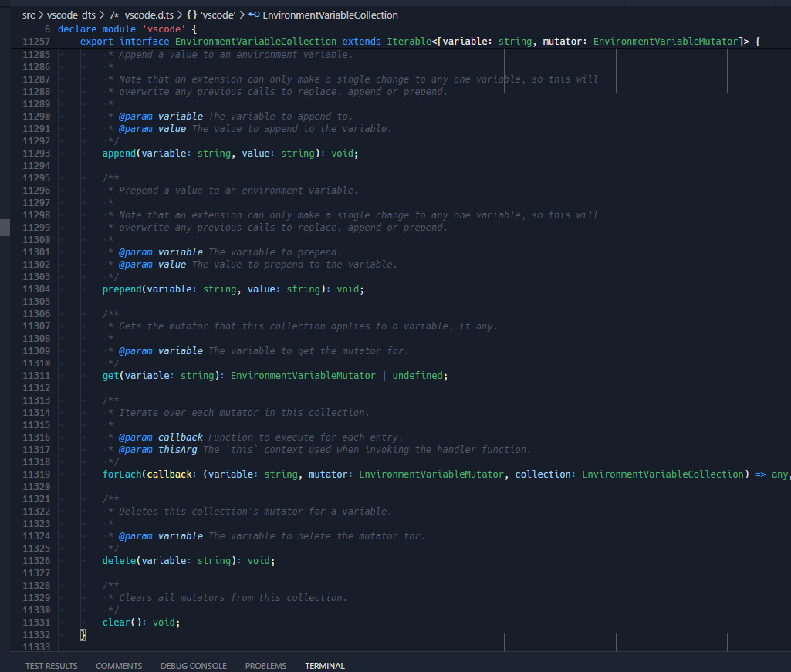Viewport: 791px width, 672px height.
Task: Click the highlighted marker on the far-left editor edge
Action: click(3, 227)
